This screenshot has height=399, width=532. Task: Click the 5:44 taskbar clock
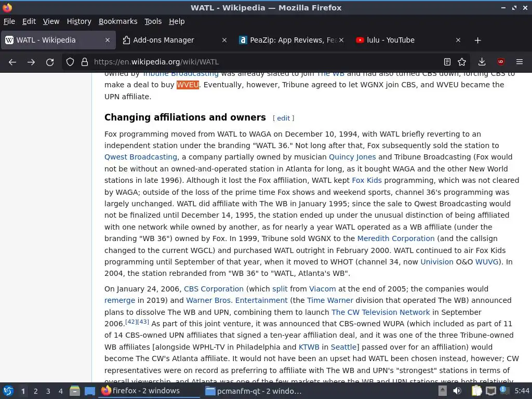click(x=522, y=391)
